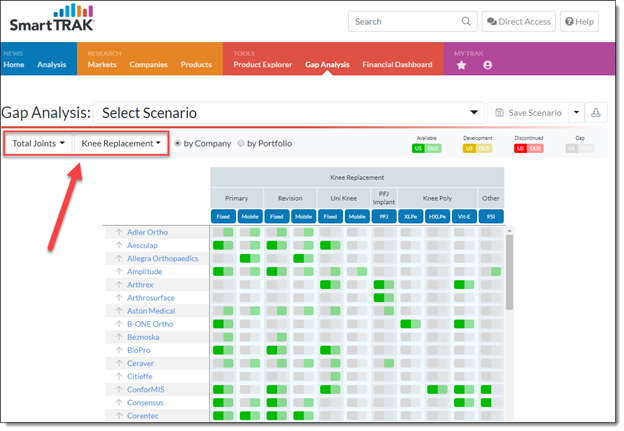Toggle Available legend US/OUS indicator
Screen dimensions: 624x431
click(x=426, y=148)
